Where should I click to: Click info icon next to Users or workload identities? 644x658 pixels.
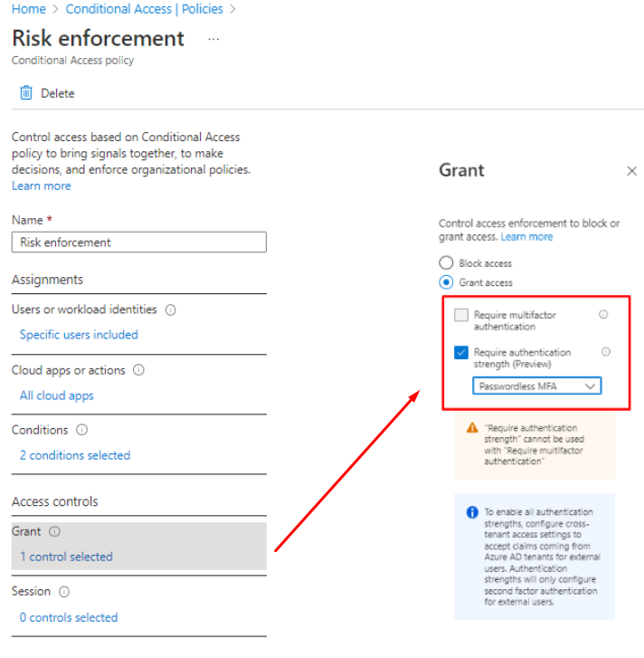171,310
